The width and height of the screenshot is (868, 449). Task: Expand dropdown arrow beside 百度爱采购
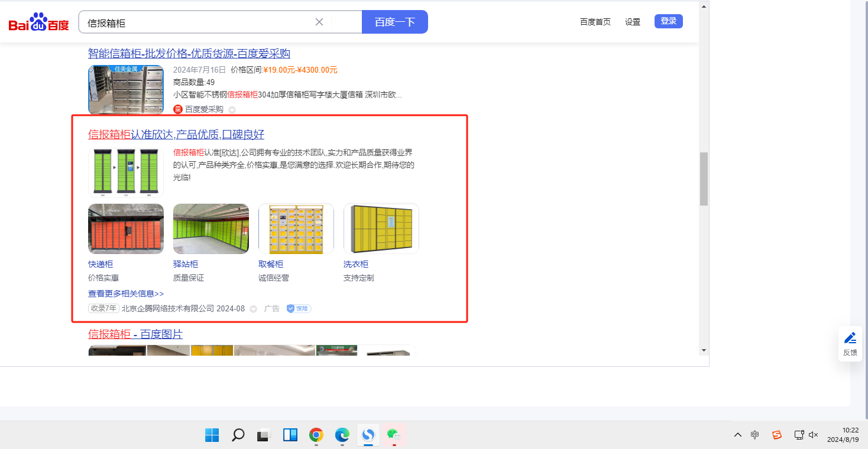point(232,110)
